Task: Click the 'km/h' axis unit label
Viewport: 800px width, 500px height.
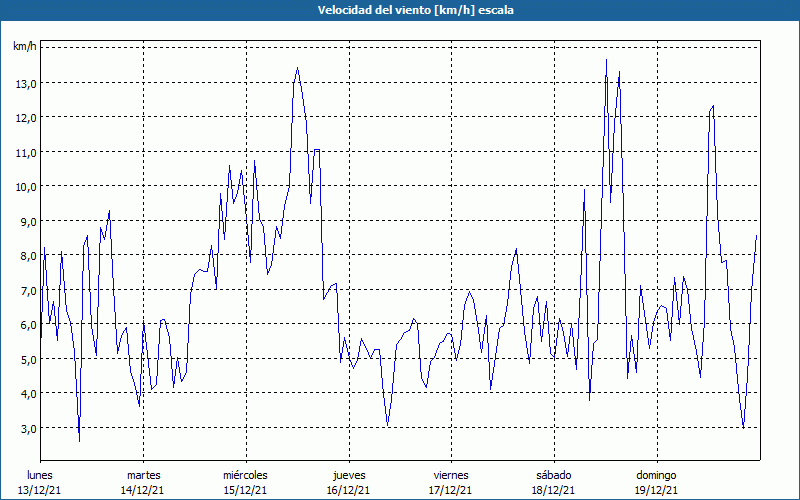Action: (x=25, y=47)
